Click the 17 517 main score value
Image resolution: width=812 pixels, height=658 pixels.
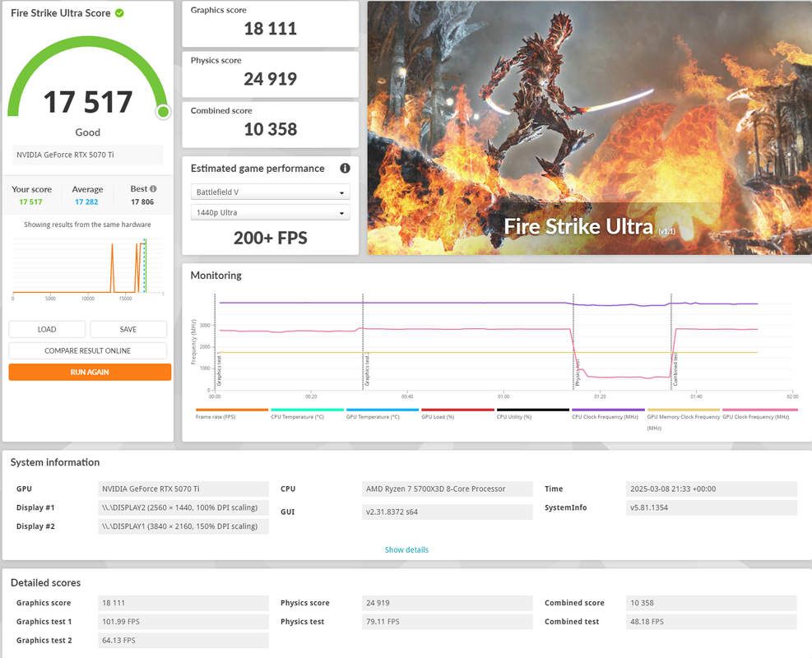click(x=88, y=102)
